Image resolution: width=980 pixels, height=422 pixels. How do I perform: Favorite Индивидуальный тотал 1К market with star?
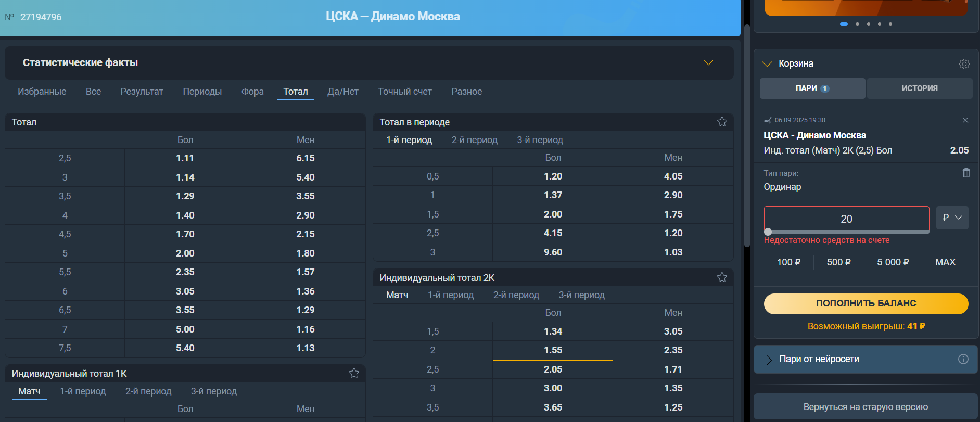point(354,373)
